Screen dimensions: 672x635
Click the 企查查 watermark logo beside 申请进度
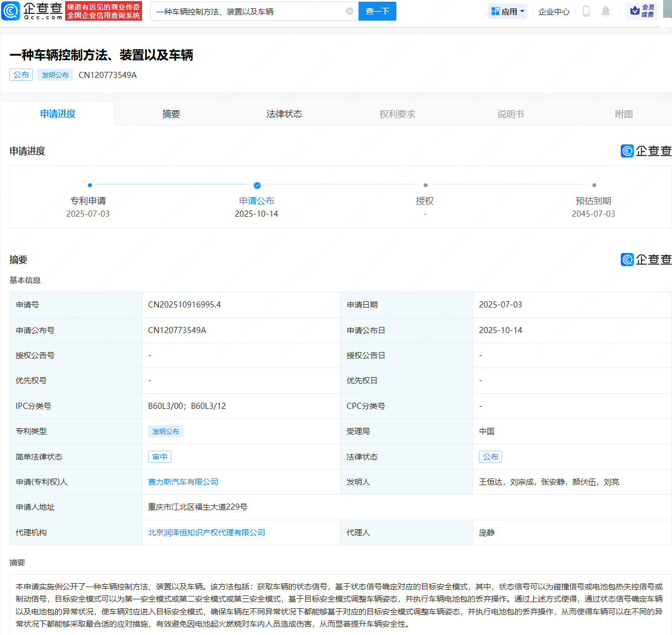646,151
